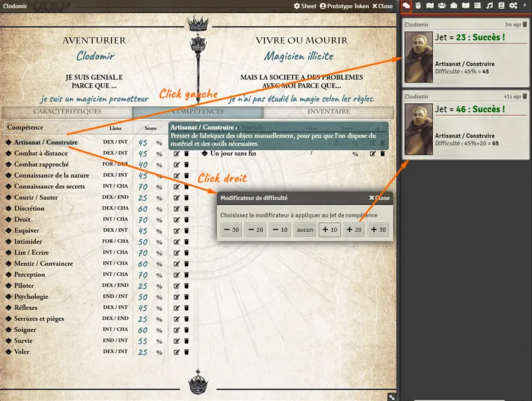Apply the +30 difficulty modifier
Viewport: 532px width, 401px height.
point(378,230)
